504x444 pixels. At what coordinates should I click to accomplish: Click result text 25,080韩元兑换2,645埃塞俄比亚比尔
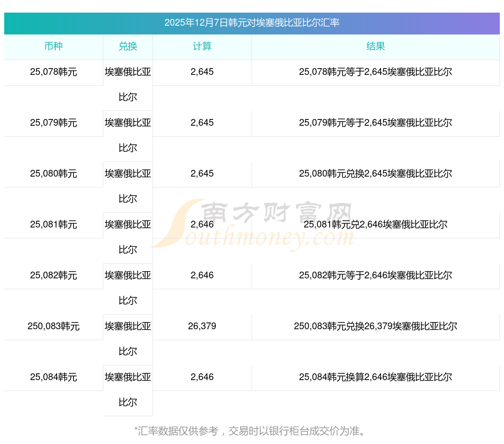click(375, 174)
